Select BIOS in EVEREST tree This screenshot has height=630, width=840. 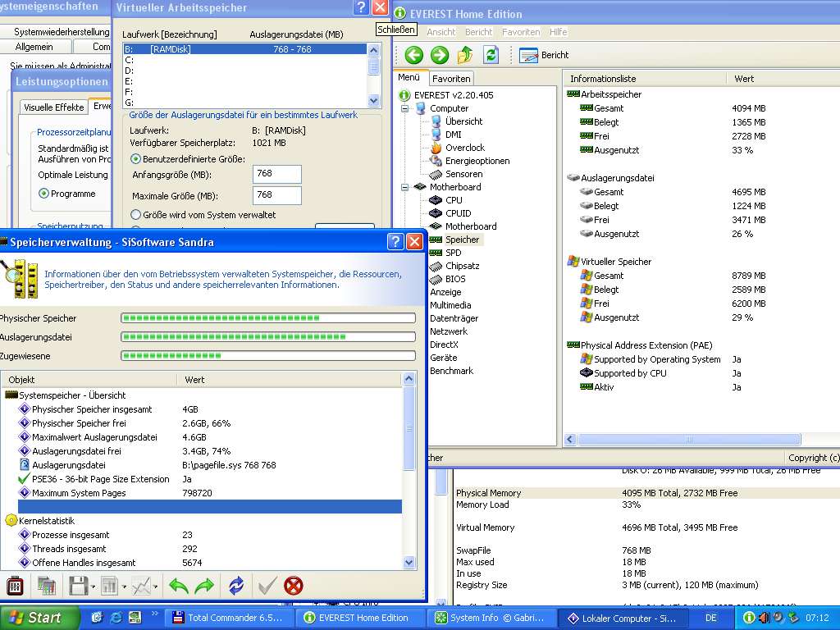pyautogui.click(x=454, y=279)
